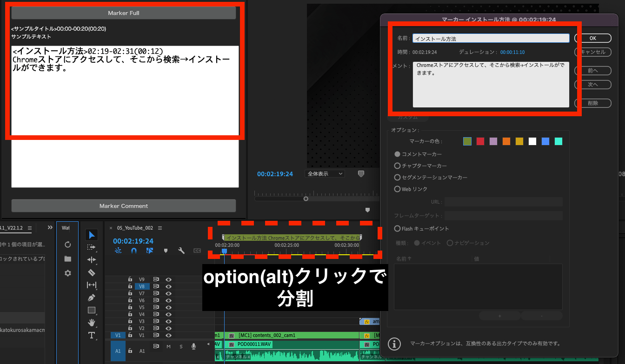Open the gear settings in Wat panel
The width and height of the screenshot is (625, 364).
click(x=68, y=273)
